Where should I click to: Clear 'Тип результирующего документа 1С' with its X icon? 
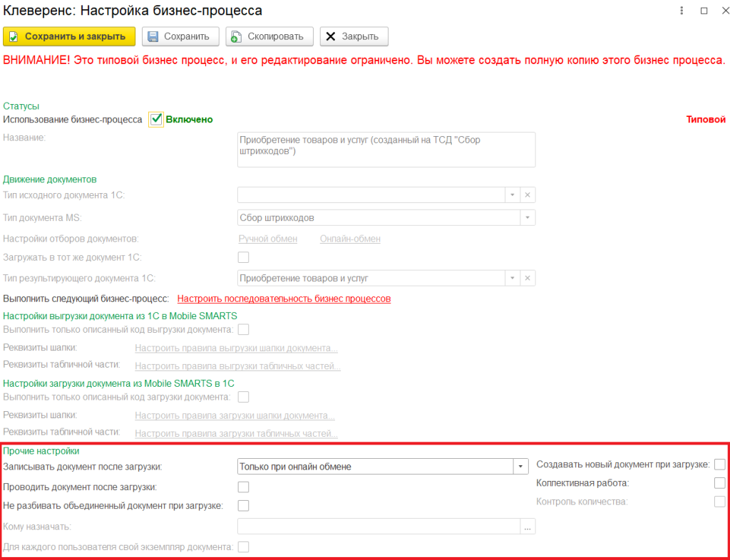tap(528, 278)
